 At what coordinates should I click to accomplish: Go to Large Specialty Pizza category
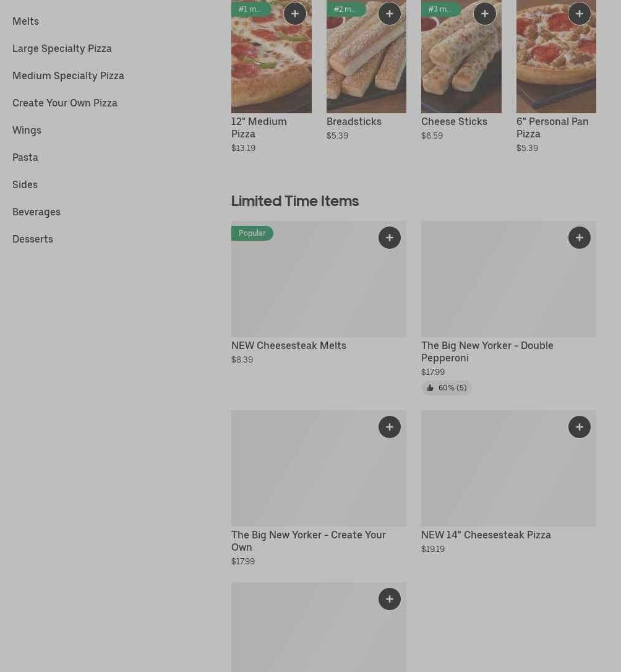pos(62,48)
